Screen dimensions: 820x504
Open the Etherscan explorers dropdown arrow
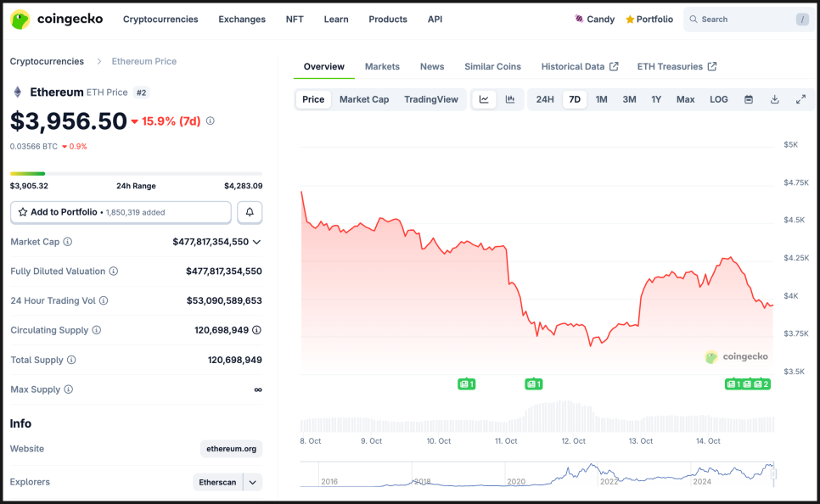click(252, 482)
